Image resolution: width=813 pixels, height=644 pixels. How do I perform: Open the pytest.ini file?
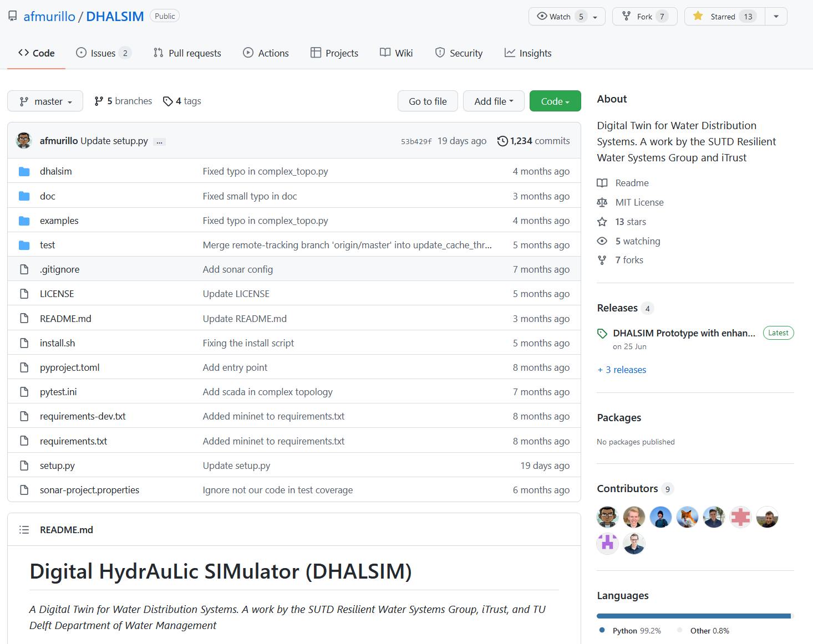(58, 392)
